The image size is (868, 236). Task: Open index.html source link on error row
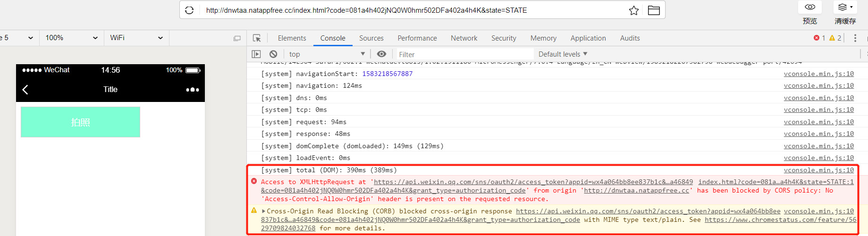(776, 182)
